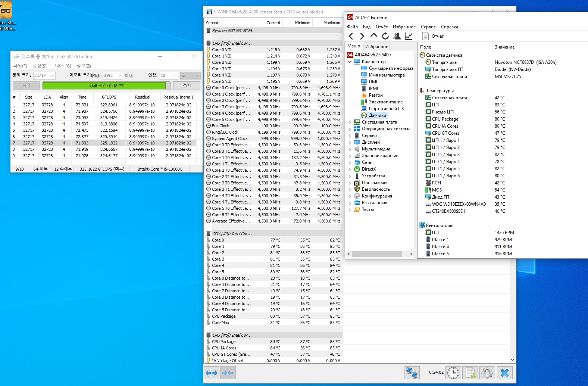Select Разгон in the AIDA64 tree

click(x=372, y=95)
